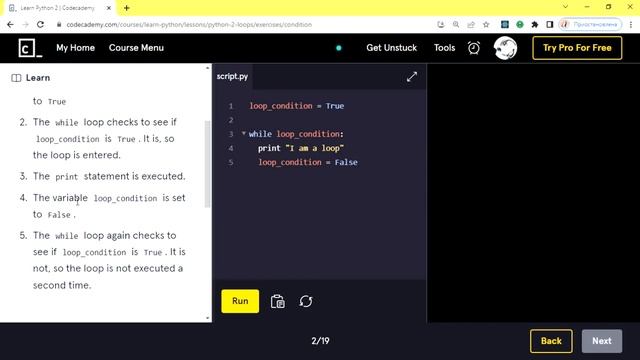The width and height of the screenshot is (640, 360).
Task: Open the Get Unstuck menu
Action: pyautogui.click(x=391, y=48)
